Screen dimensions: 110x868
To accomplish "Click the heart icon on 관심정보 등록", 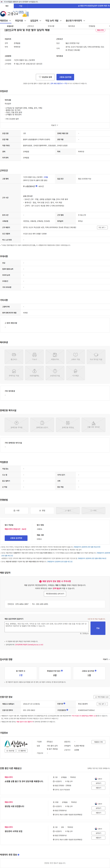I will click(40, 77).
